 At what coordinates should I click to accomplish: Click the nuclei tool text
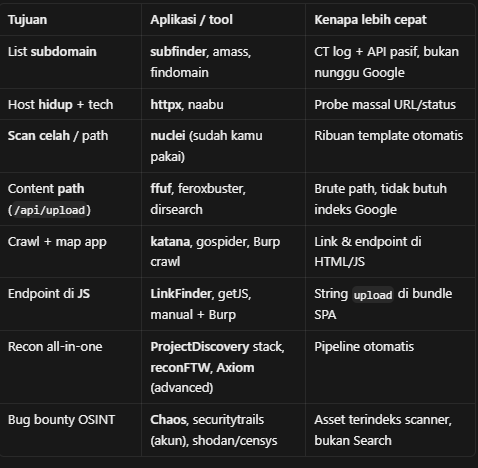pyautogui.click(x=168, y=136)
